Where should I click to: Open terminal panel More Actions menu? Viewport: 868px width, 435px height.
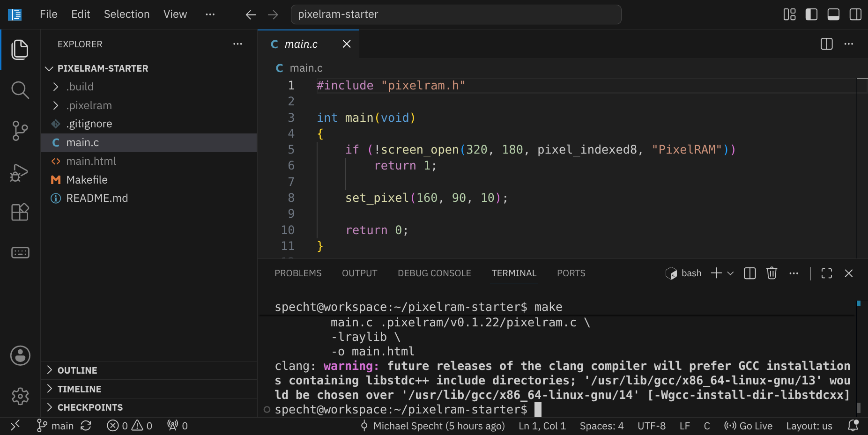(794, 273)
